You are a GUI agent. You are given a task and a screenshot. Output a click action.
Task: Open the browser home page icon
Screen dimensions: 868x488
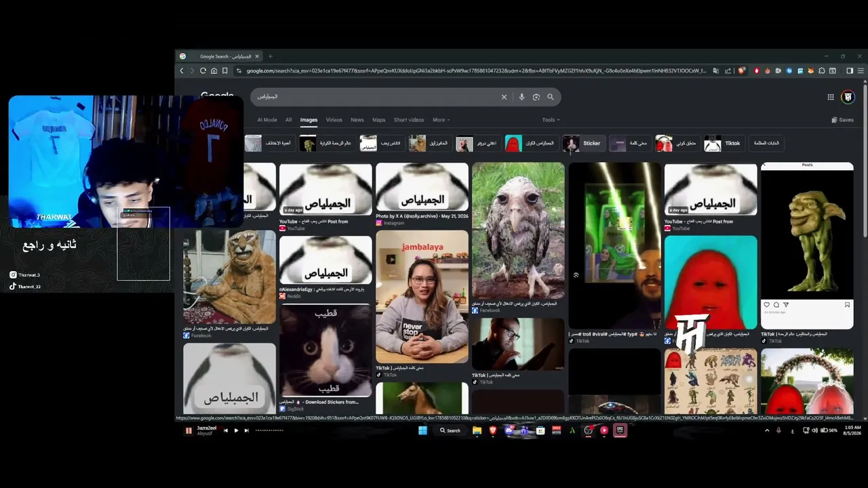pos(214,70)
